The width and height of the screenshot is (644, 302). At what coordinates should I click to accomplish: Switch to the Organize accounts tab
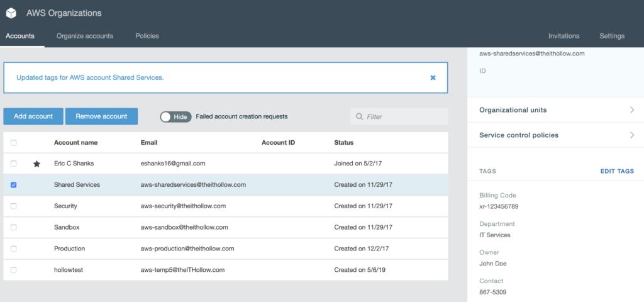coord(85,36)
